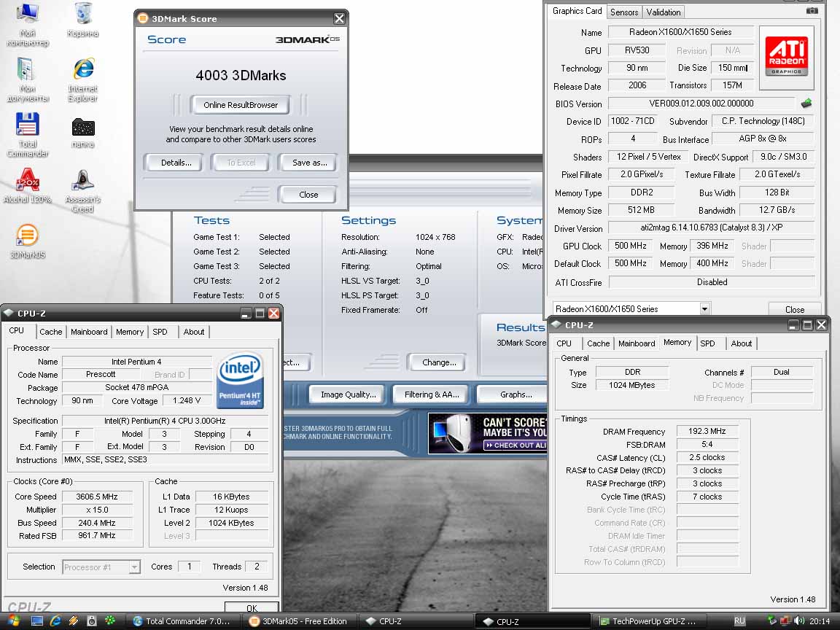The width and height of the screenshot is (840, 630).
Task: Click the Change... button under Settings
Action: pyautogui.click(x=439, y=362)
